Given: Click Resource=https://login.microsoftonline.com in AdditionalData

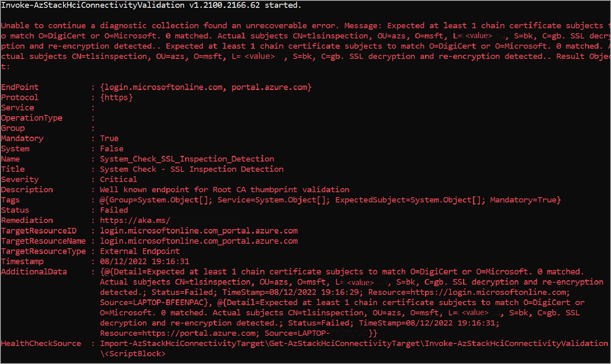Looking at the screenshot, I should tap(469, 292).
